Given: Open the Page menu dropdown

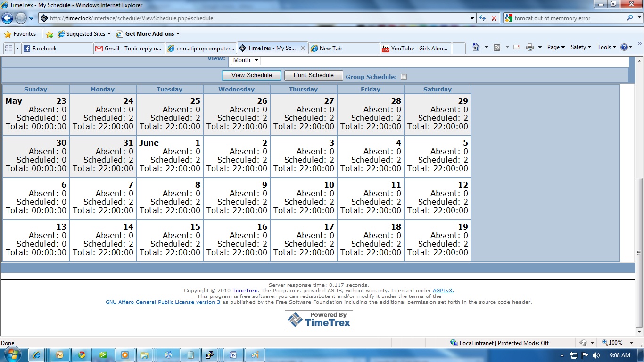Looking at the screenshot, I should [555, 47].
